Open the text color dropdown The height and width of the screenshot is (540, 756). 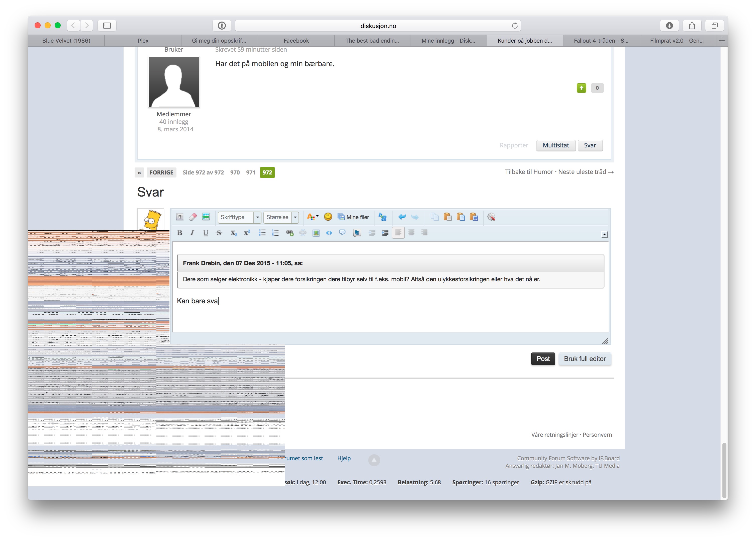click(313, 217)
